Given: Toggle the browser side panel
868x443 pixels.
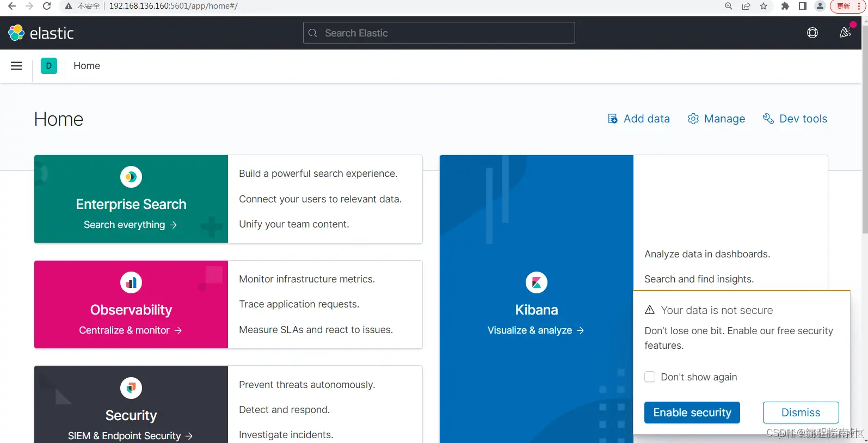Looking at the screenshot, I should pyautogui.click(x=803, y=6).
